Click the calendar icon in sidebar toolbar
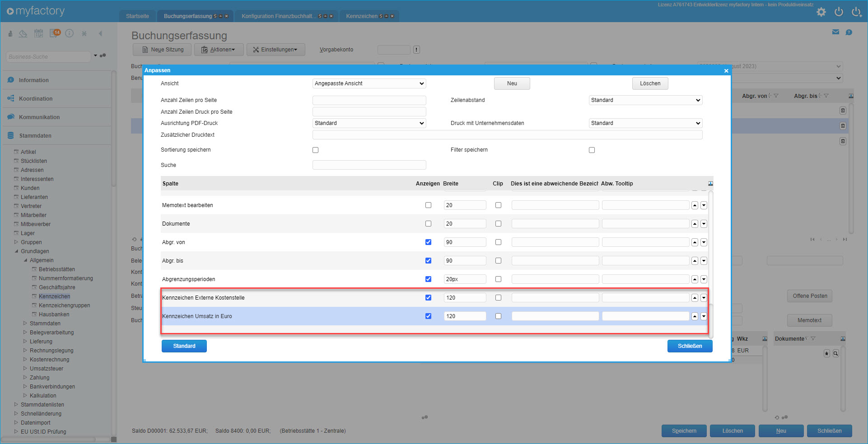Viewport: 868px width, 444px height. click(39, 33)
